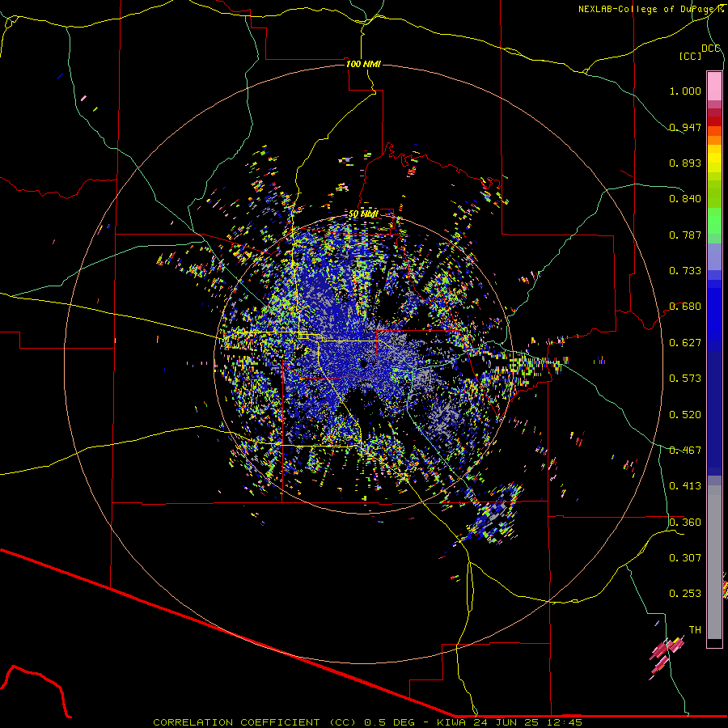Viewport: 728px width, 728px height.
Task: Pick the bright green color bar segment
Action: click(x=714, y=221)
